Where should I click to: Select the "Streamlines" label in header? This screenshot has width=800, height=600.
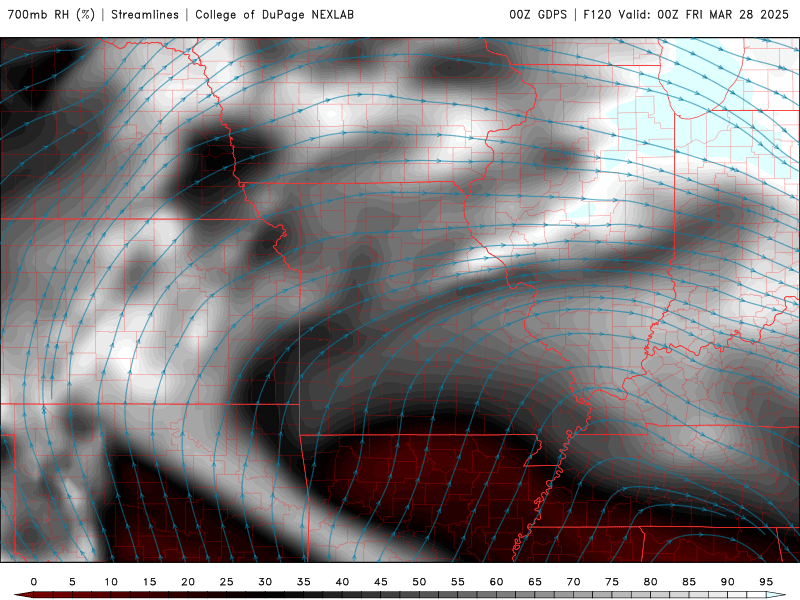pyautogui.click(x=145, y=15)
